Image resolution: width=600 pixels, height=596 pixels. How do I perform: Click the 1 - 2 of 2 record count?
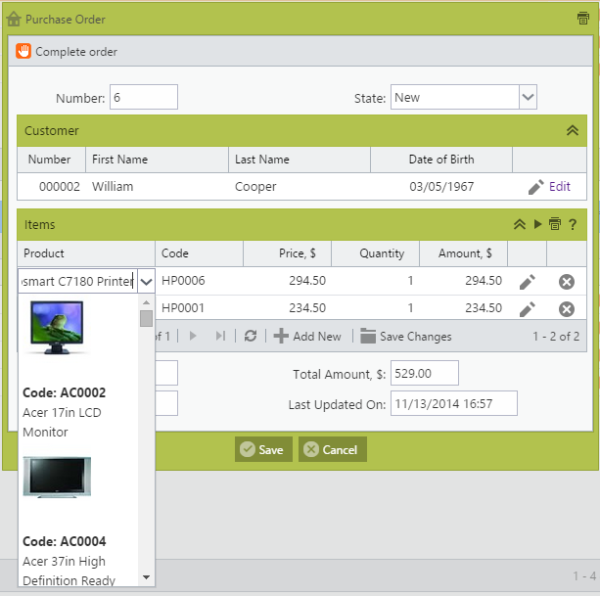coord(556,336)
